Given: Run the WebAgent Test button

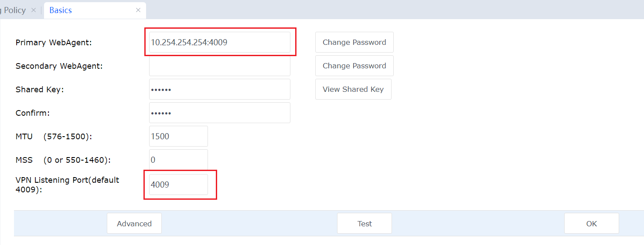Looking at the screenshot, I should [365, 223].
